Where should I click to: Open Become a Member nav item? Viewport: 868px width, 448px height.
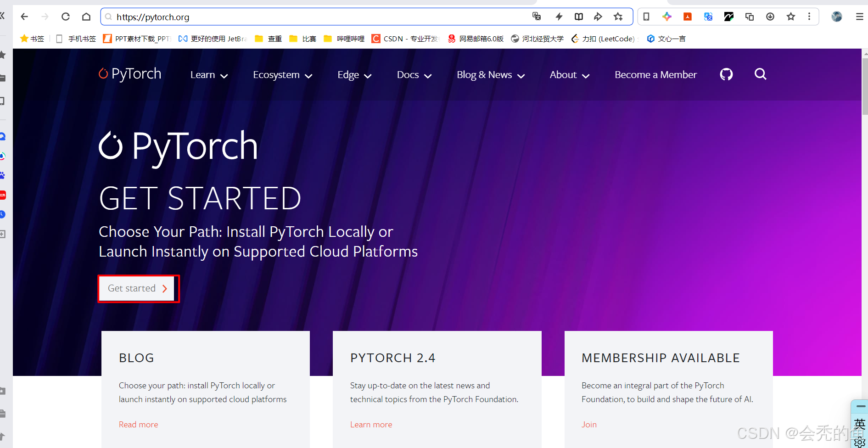tap(655, 75)
